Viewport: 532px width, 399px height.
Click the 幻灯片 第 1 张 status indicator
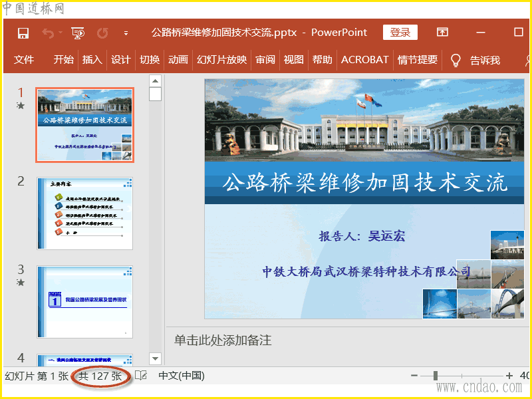pos(37,376)
